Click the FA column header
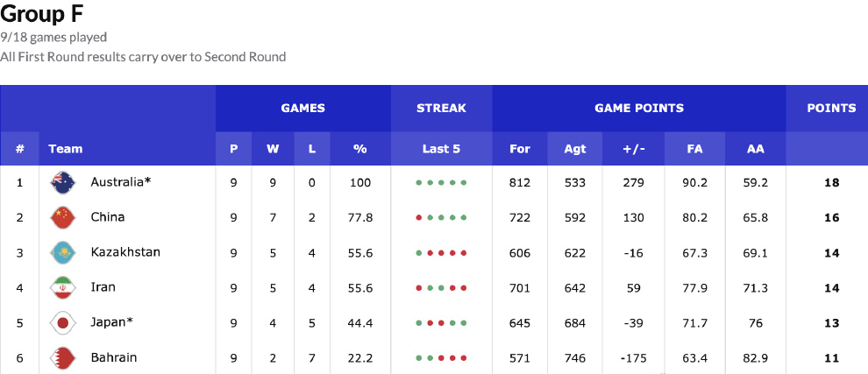Viewport: 868px width, 374px height. click(694, 149)
